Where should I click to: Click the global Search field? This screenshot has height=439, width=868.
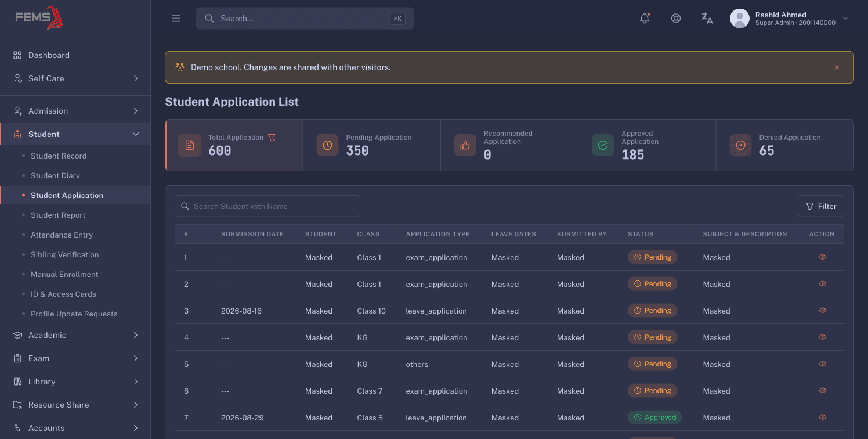305,19
